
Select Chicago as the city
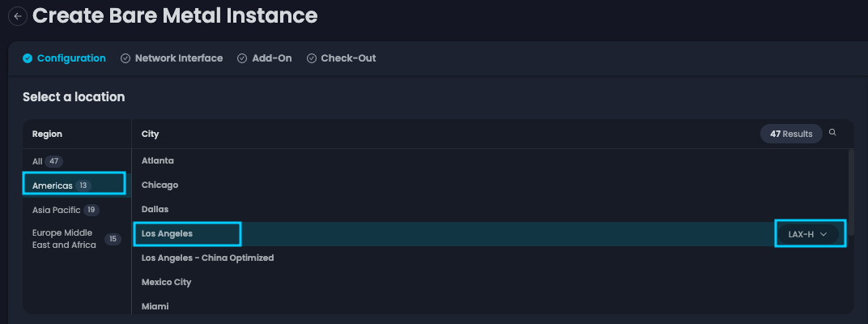[x=160, y=185]
